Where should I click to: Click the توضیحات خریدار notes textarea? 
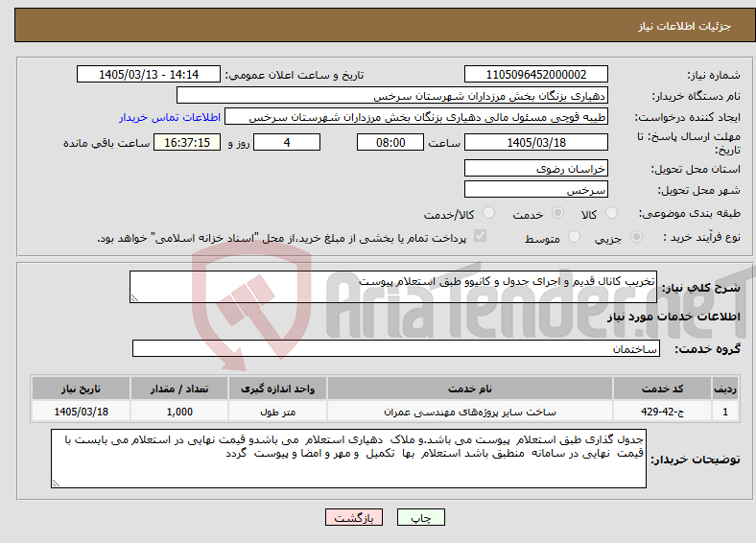point(348,459)
